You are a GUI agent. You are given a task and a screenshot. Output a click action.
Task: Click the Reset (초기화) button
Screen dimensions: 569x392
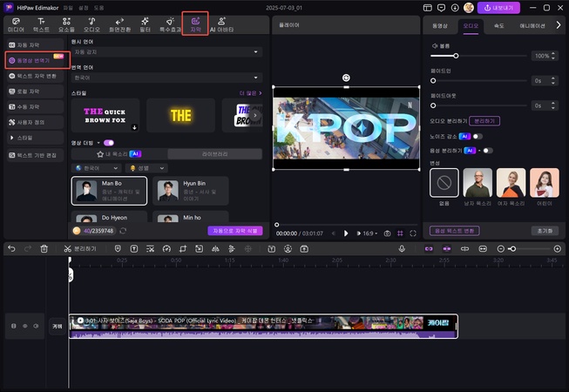tap(545, 231)
